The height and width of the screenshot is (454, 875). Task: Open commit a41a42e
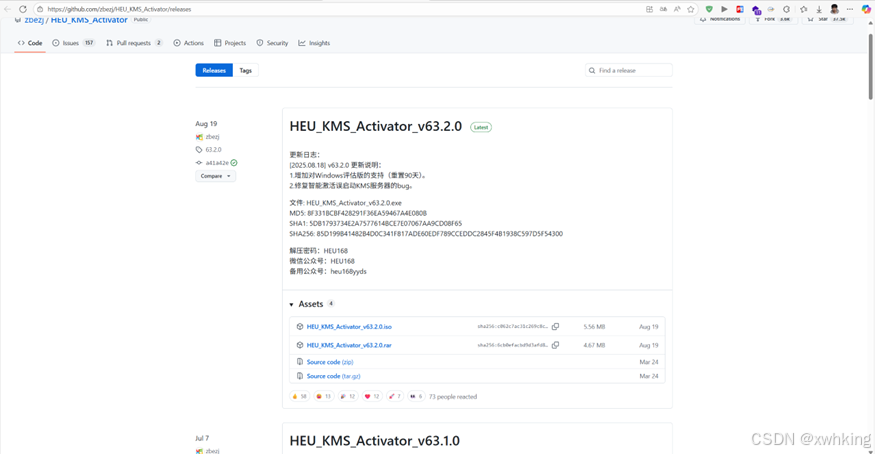pyautogui.click(x=217, y=163)
